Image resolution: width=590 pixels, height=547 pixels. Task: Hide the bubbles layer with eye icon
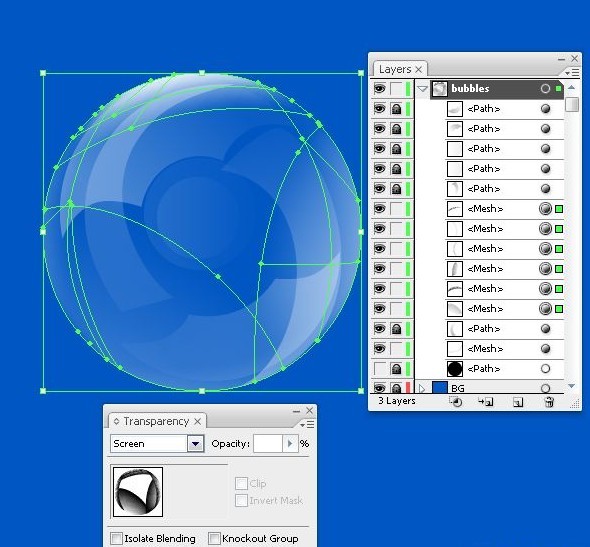[x=379, y=89]
